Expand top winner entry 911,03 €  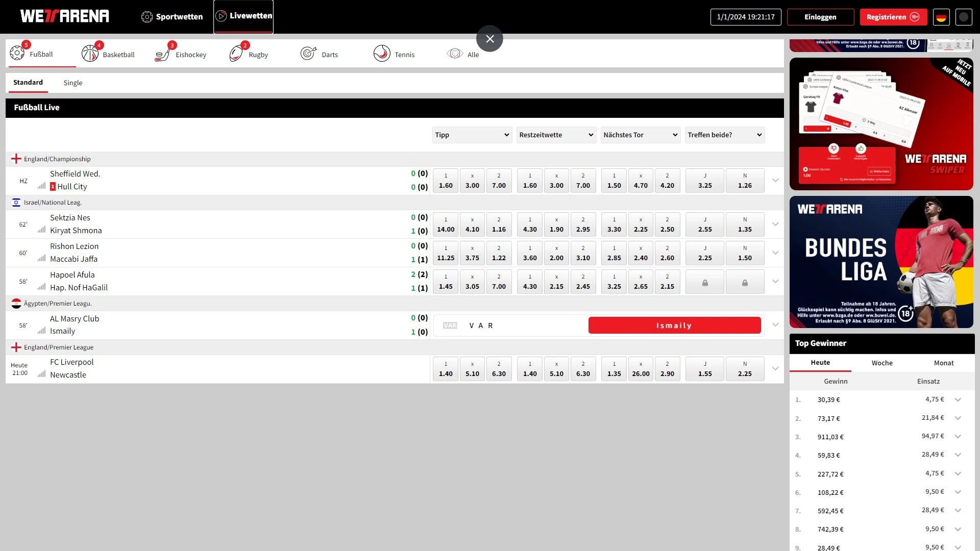[x=958, y=437]
